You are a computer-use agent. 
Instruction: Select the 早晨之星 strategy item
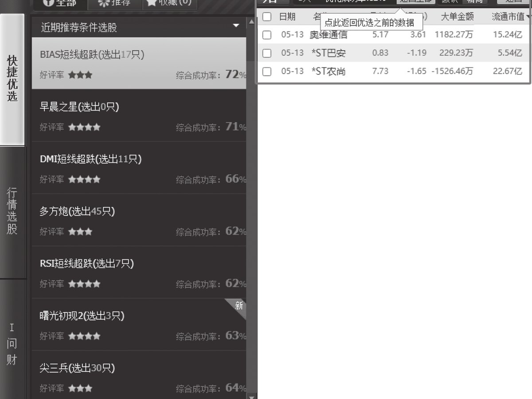(139, 116)
